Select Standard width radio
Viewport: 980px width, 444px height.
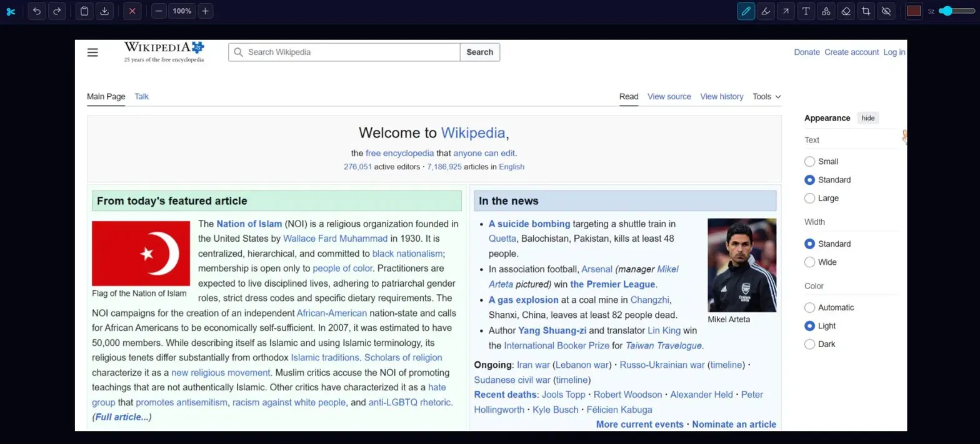pos(810,244)
